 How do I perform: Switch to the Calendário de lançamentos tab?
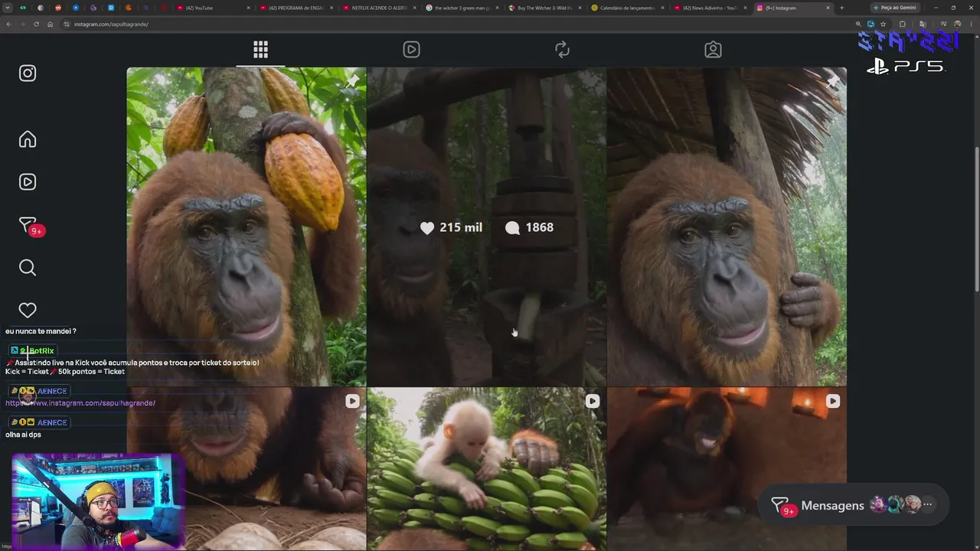[x=626, y=8]
